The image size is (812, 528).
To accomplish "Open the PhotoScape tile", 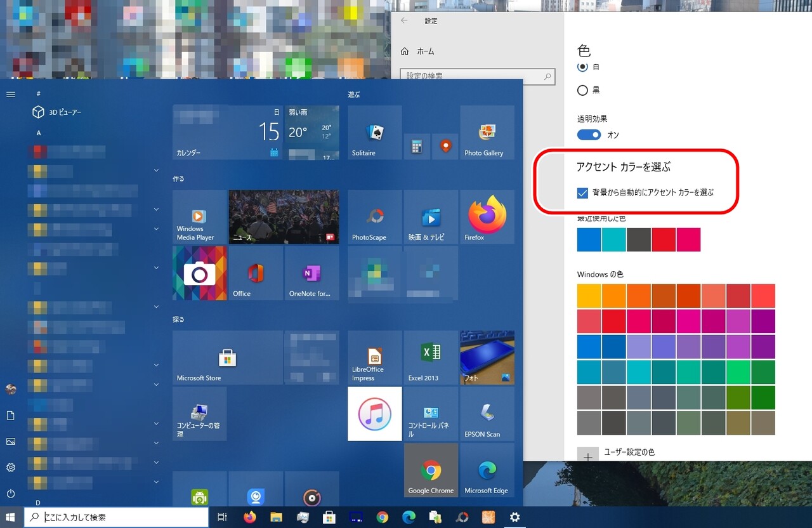I will pos(375,217).
